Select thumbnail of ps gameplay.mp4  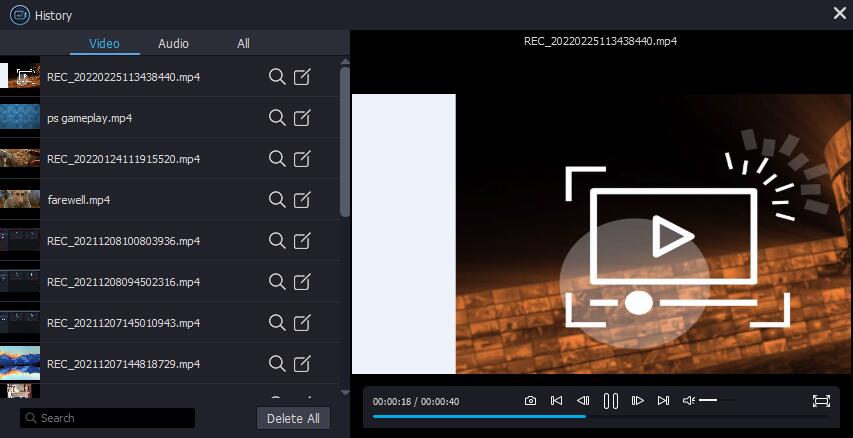tap(20, 117)
